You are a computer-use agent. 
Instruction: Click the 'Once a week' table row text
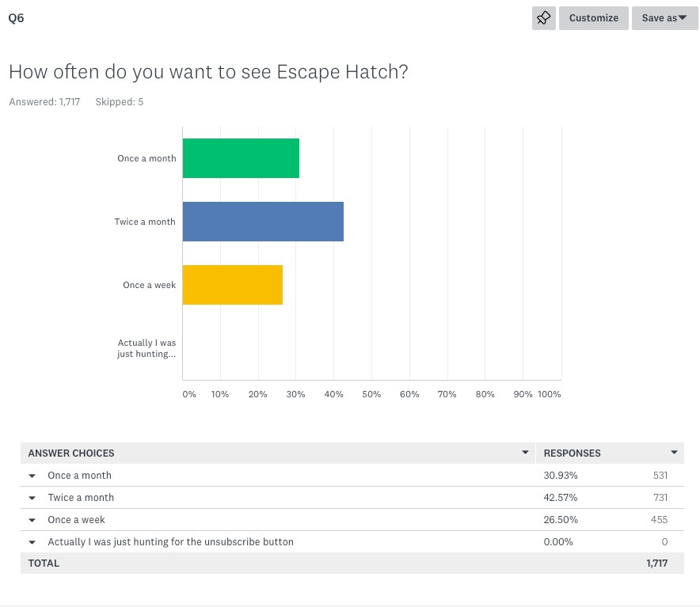pyautogui.click(x=76, y=520)
